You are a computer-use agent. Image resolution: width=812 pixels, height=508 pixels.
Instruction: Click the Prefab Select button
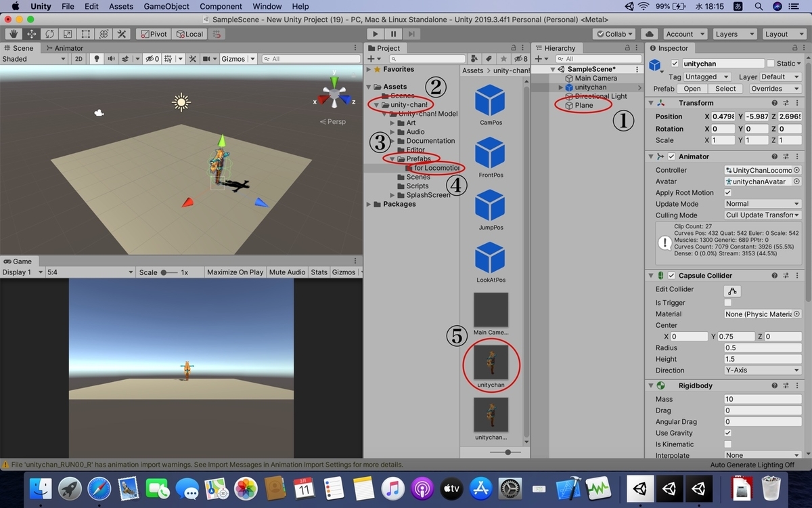click(x=725, y=89)
